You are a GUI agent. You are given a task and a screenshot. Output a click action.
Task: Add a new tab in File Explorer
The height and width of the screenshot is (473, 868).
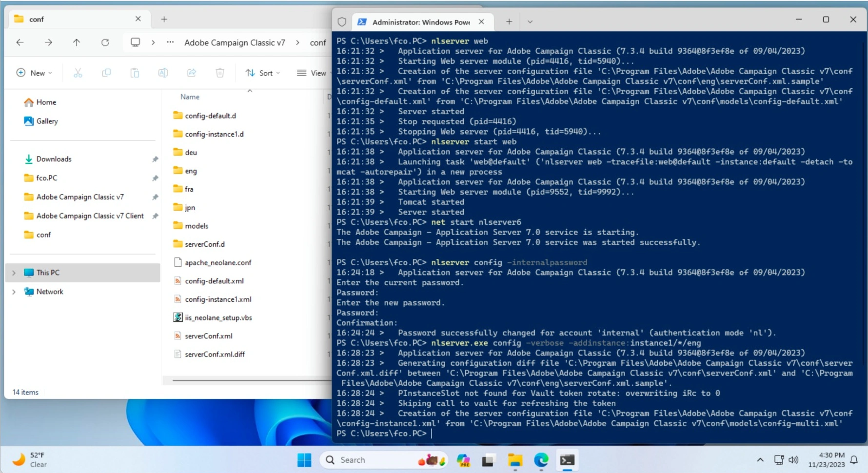tap(164, 19)
